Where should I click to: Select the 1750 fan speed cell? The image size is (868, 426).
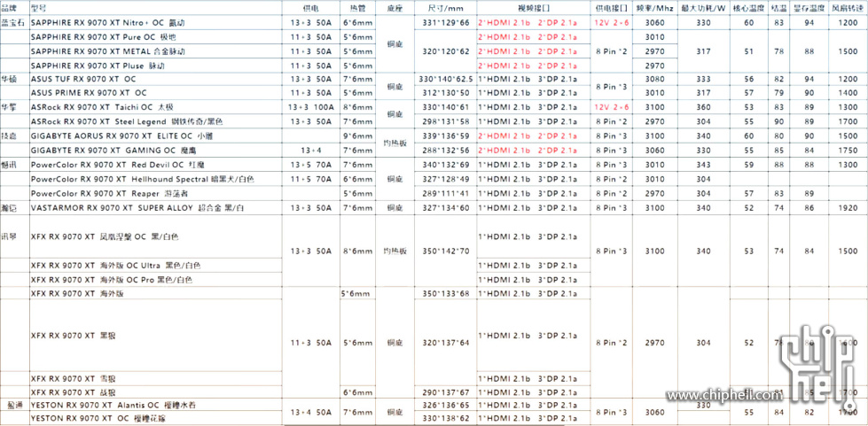pos(848,150)
